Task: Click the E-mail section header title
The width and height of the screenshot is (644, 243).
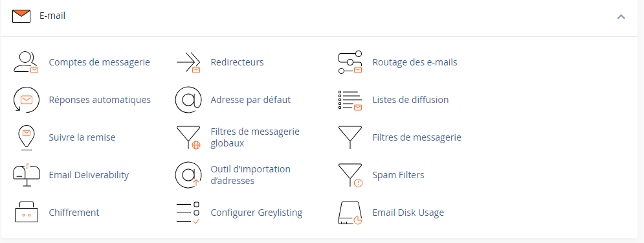Action: 52,16
